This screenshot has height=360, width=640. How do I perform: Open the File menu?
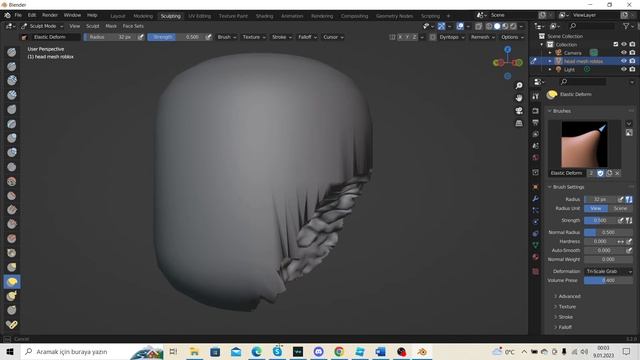(x=18, y=15)
